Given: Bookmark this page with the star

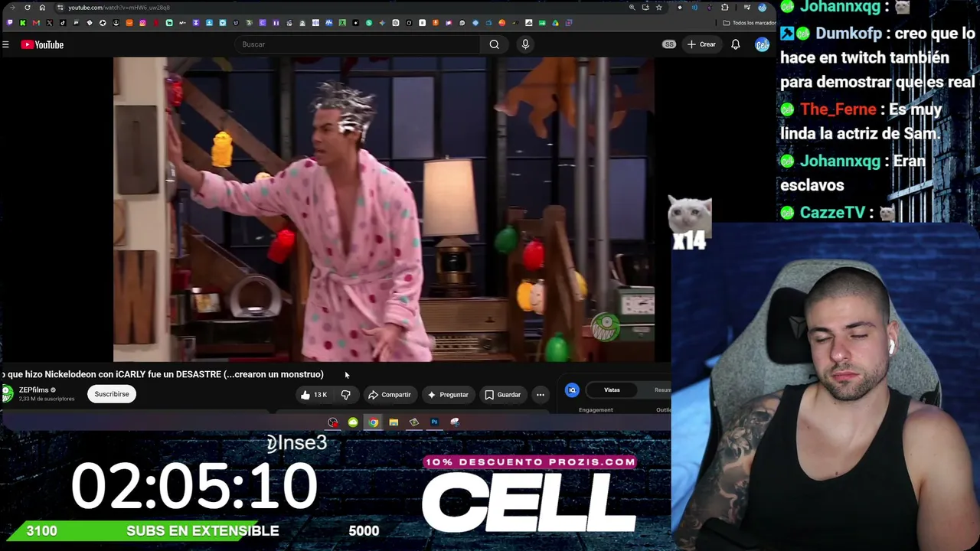Looking at the screenshot, I should point(658,8).
